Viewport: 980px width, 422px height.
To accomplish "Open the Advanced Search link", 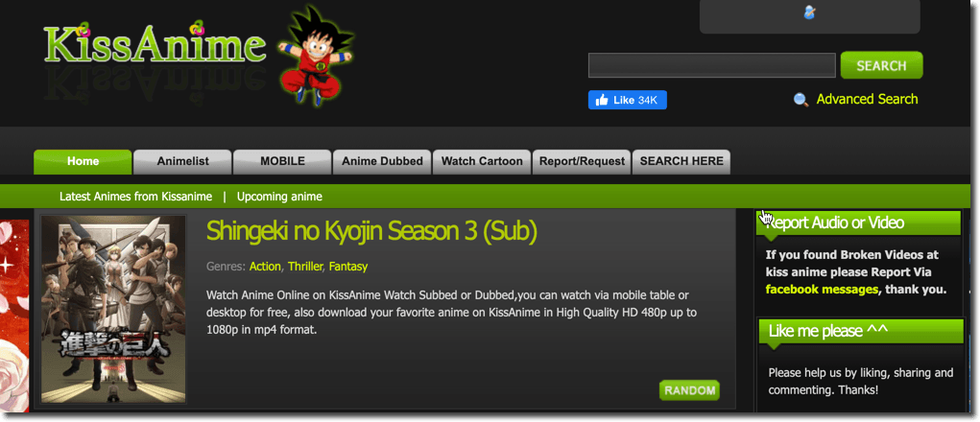I will [x=867, y=99].
